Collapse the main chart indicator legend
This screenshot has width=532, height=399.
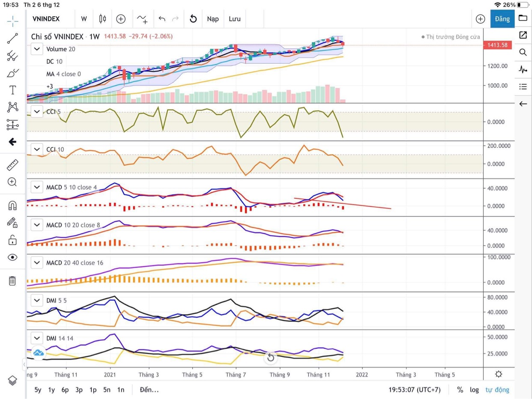pyautogui.click(x=37, y=49)
